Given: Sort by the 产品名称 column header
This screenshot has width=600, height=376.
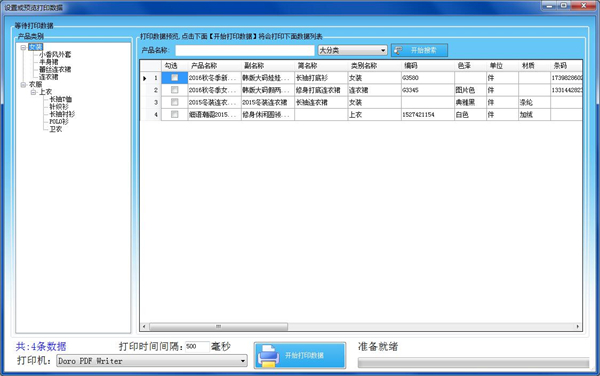Looking at the screenshot, I should tap(214, 66).
